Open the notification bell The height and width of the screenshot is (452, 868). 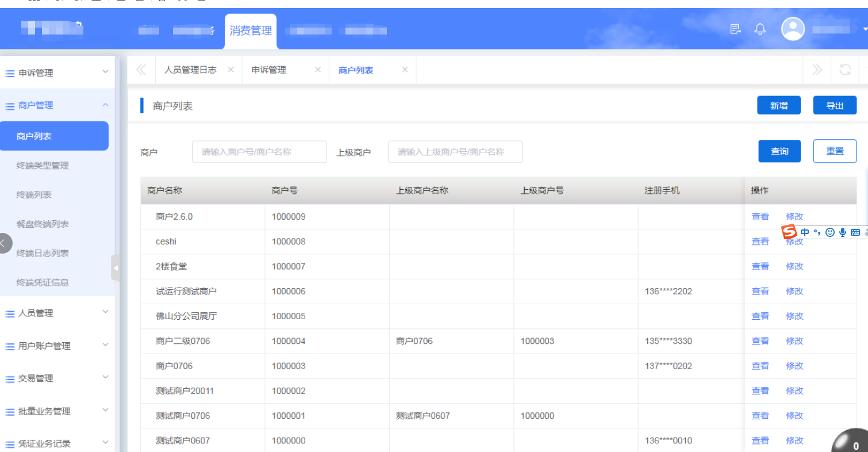(x=761, y=29)
